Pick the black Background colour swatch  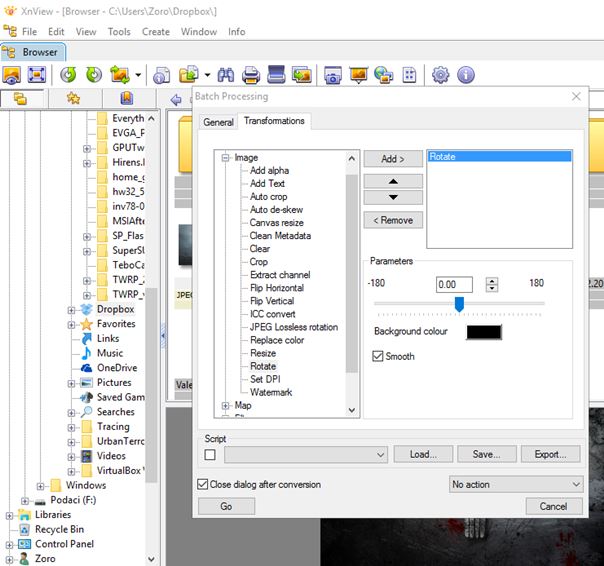[x=484, y=331]
